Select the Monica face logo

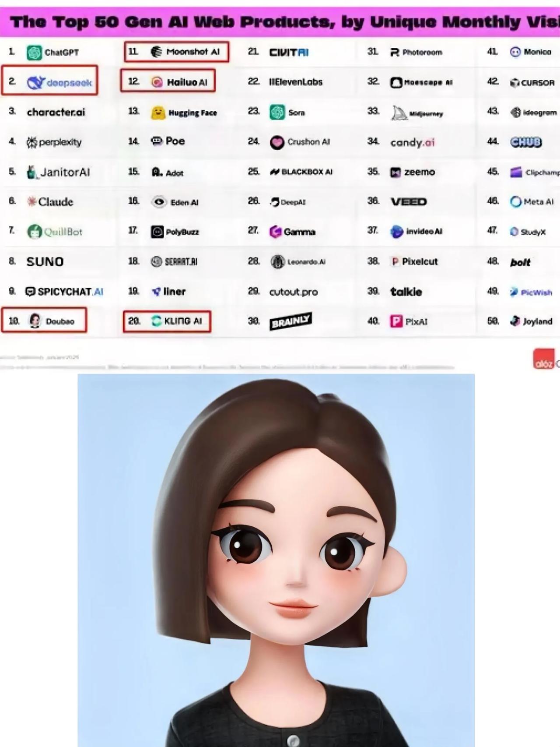(515, 52)
